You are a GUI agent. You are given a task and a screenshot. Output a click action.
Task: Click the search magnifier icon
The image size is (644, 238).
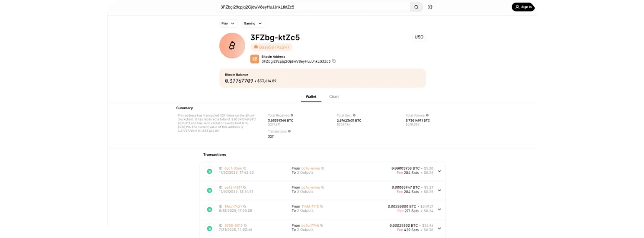click(416, 7)
